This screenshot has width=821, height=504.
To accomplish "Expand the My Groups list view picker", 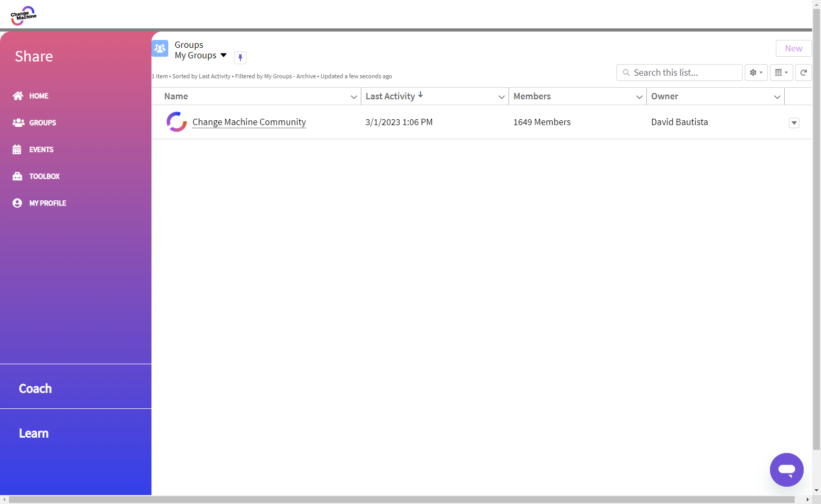I will point(224,55).
